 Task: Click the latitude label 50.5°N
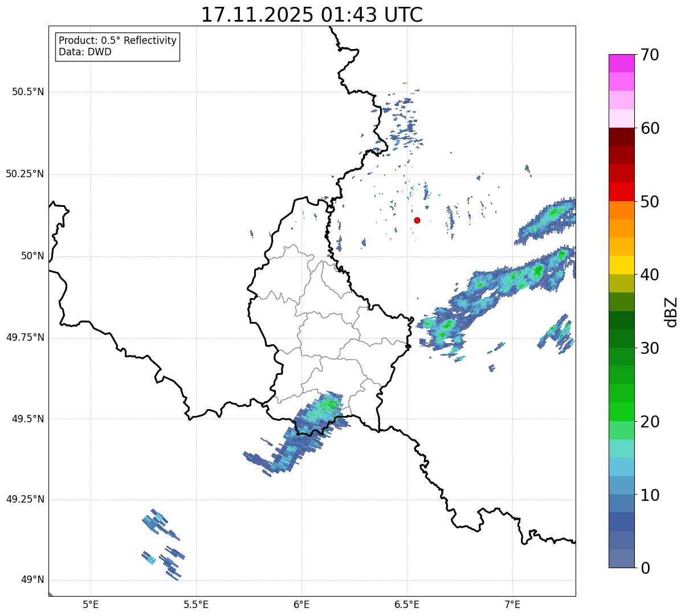pos(27,92)
